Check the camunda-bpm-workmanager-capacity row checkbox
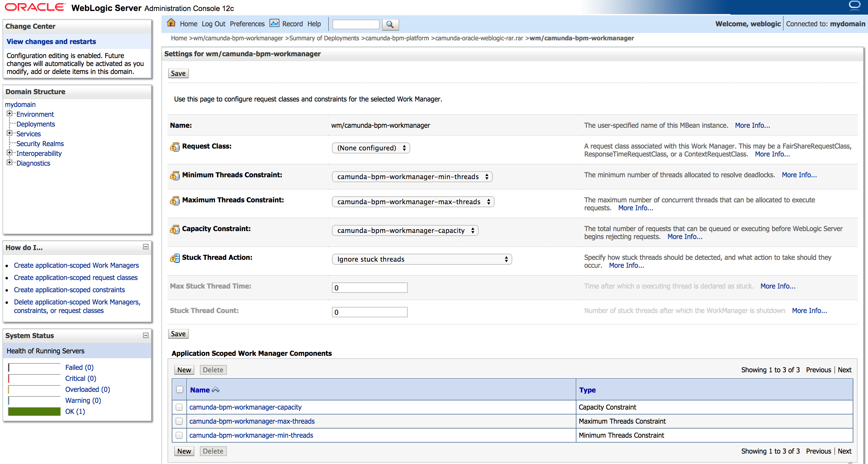The width and height of the screenshot is (868, 464). [x=179, y=407]
